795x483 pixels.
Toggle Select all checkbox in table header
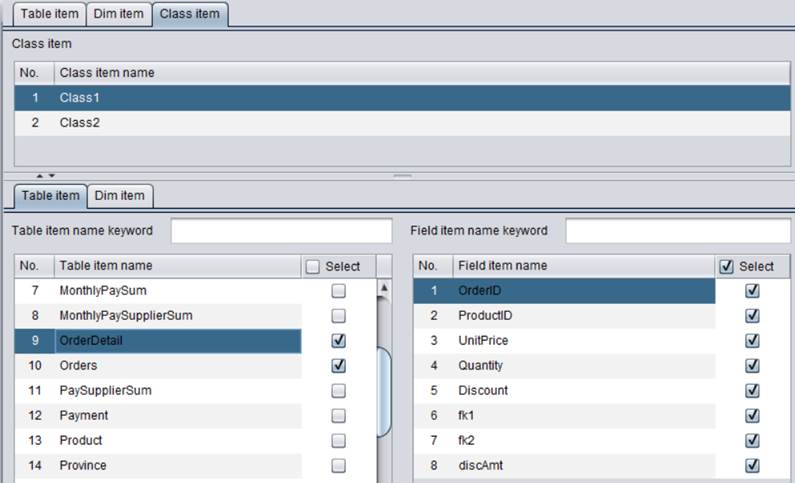tap(313, 266)
